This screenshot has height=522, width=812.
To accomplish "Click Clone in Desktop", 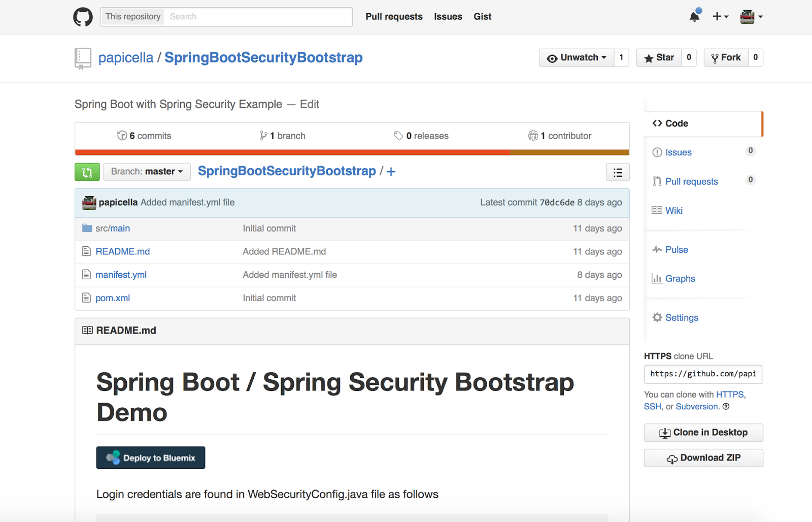I will click(703, 433).
